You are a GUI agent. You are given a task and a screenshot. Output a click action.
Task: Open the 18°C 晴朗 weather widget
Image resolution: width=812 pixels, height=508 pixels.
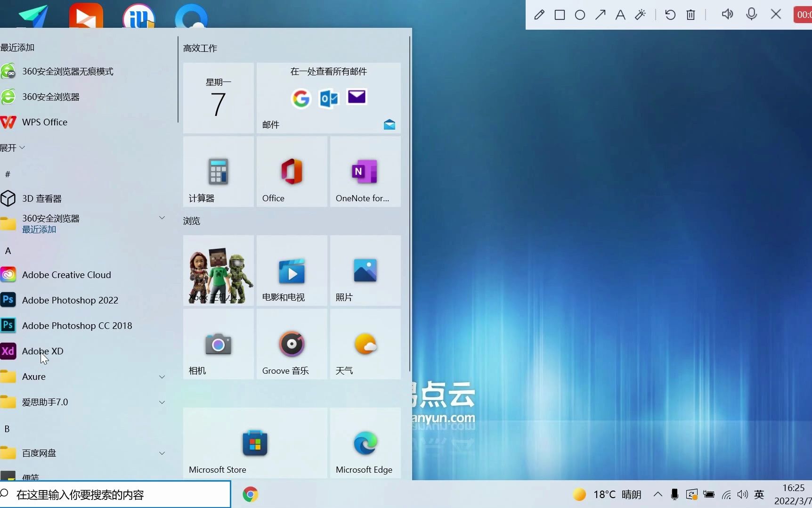click(x=607, y=494)
